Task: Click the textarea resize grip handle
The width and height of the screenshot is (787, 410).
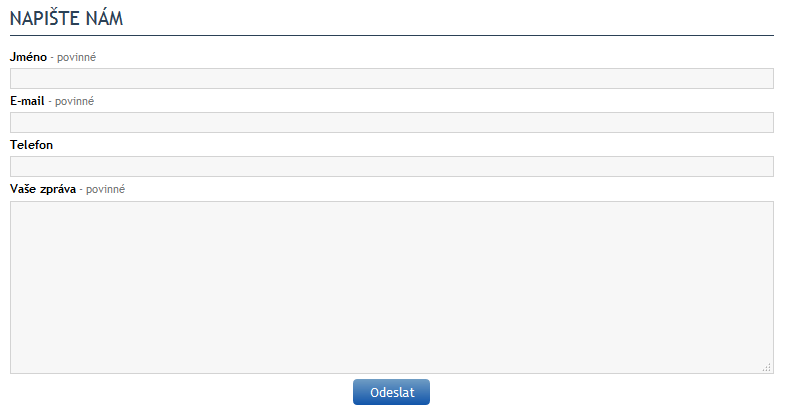Action: (x=767, y=368)
